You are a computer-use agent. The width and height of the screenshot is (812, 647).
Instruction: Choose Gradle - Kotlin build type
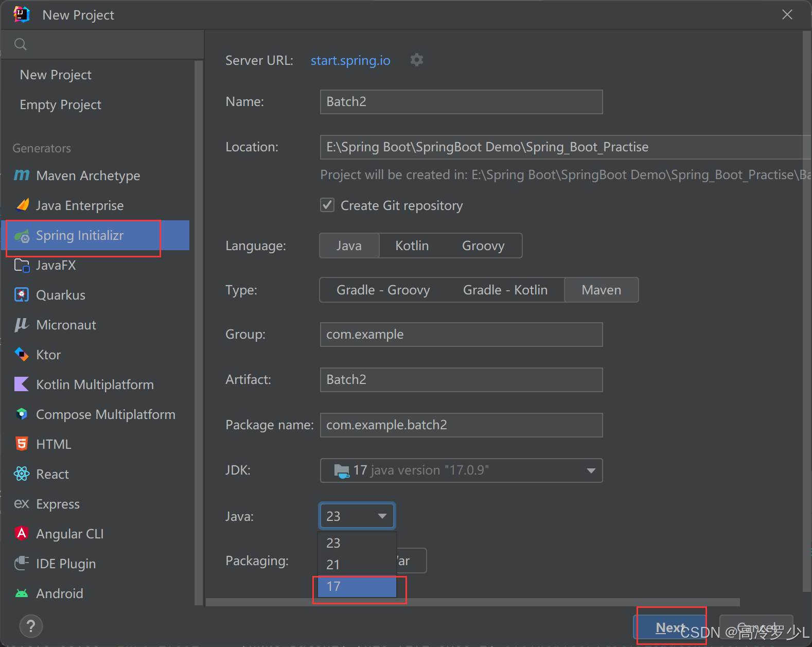505,290
